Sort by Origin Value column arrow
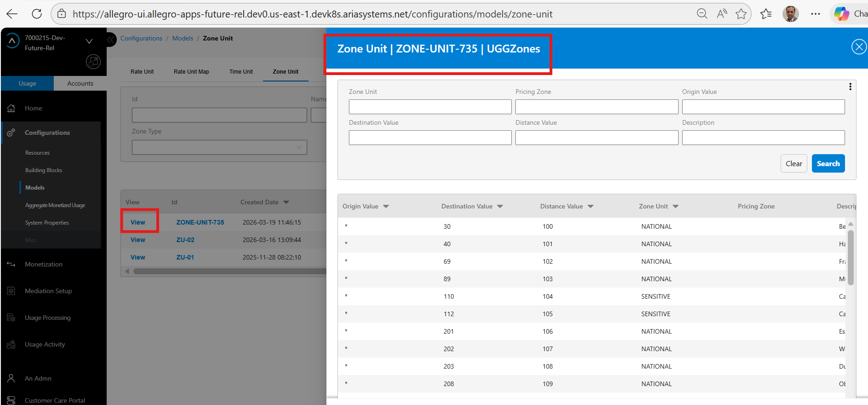 click(386, 207)
